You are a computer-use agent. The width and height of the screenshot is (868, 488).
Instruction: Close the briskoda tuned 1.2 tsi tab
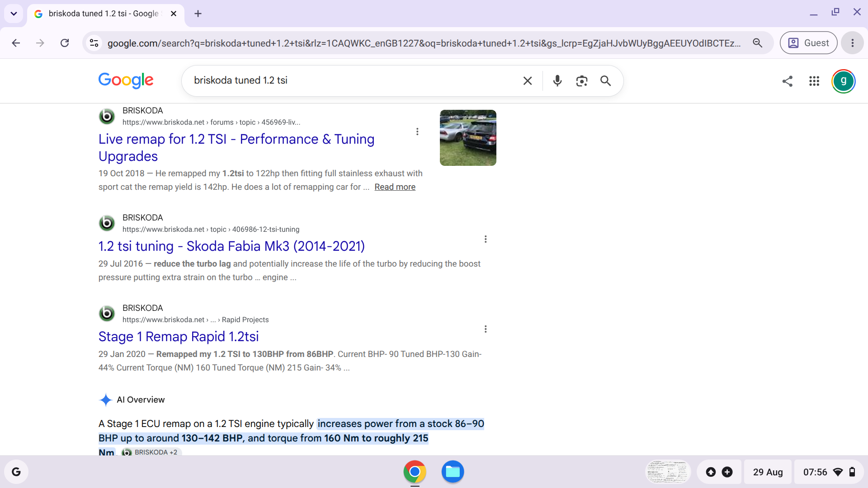[174, 14]
